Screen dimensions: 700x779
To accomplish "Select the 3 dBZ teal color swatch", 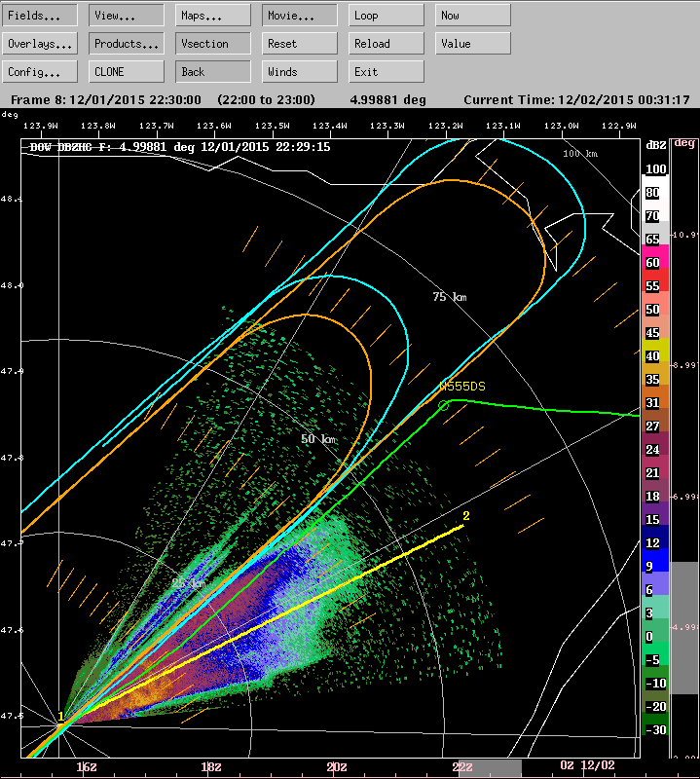I will pyautogui.click(x=655, y=607).
